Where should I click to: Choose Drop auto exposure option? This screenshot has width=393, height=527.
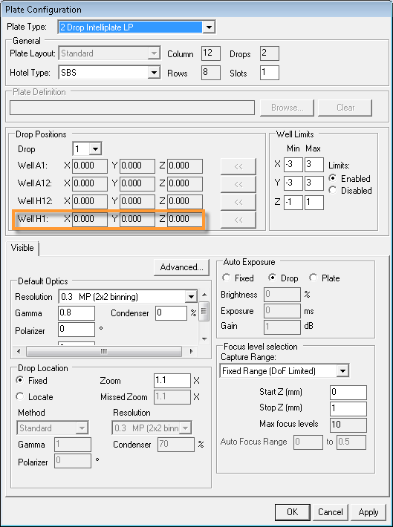[x=272, y=278]
